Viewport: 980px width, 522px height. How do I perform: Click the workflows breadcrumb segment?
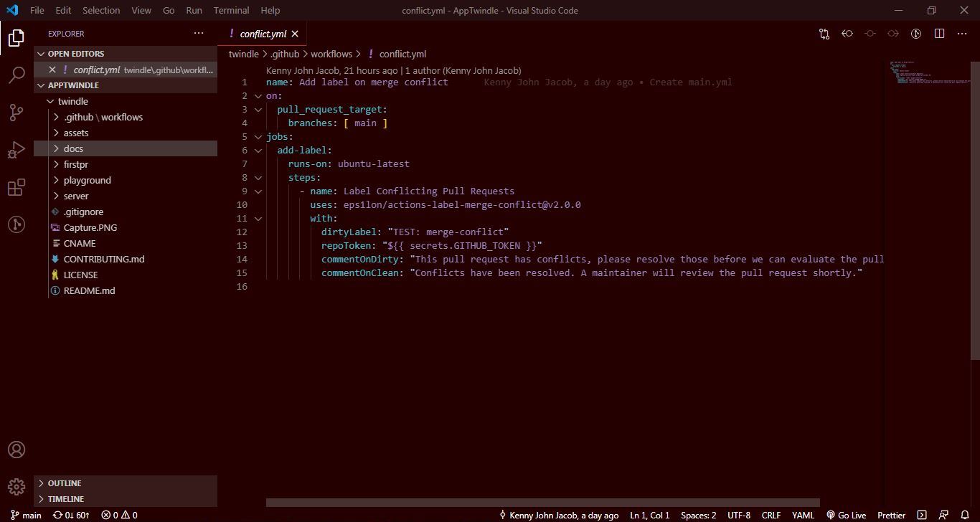point(331,54)
